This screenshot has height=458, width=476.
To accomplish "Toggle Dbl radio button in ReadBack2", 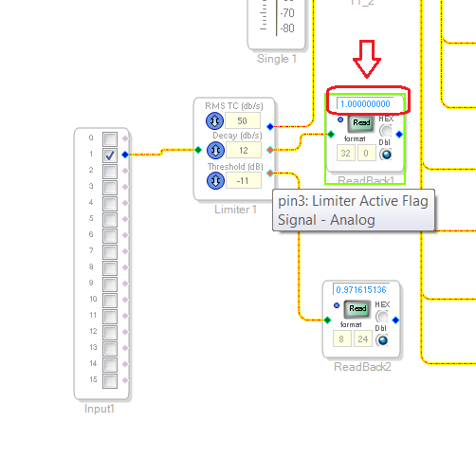I will coord(382,340).
